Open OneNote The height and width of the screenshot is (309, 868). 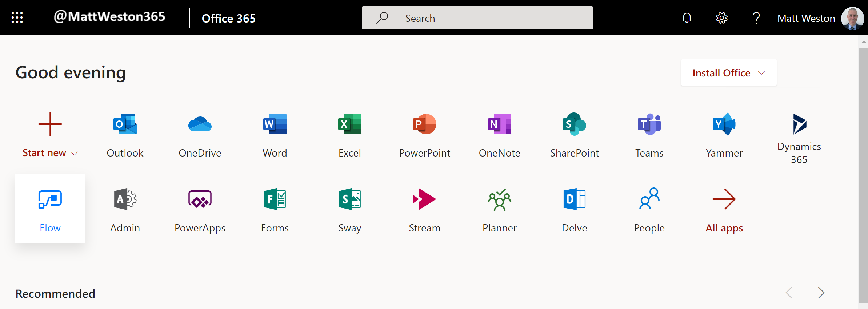(500, 135)
